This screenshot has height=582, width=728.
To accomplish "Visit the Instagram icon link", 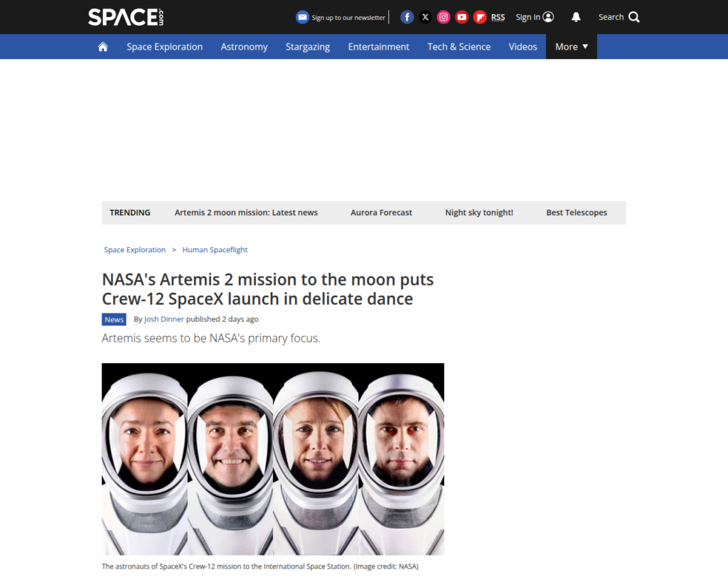I will coord(444,17).
